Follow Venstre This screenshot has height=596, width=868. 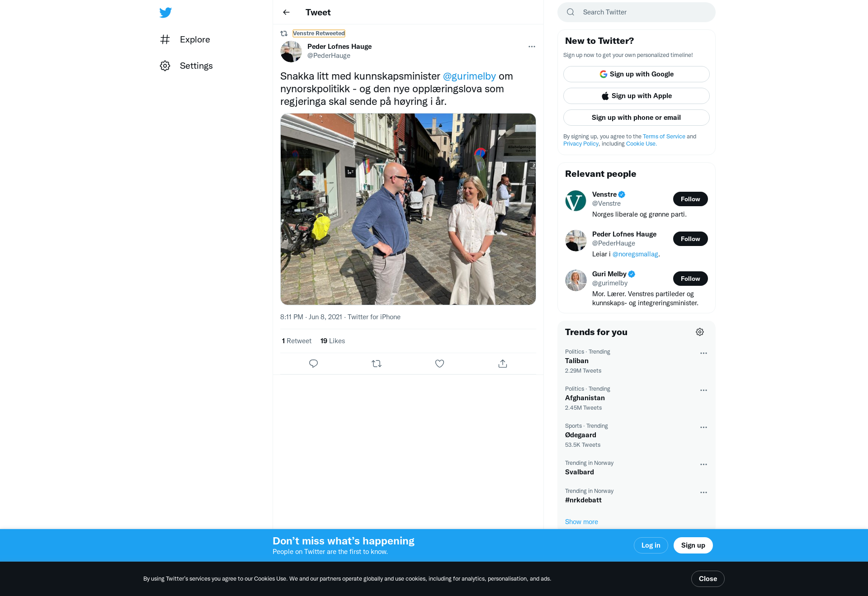[690, 199]
